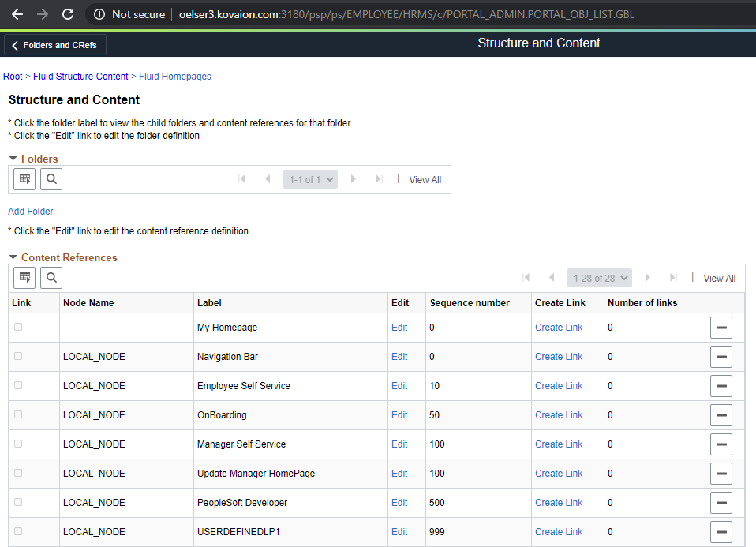Open the 1-28 of 28 rows dropdown

599,278
